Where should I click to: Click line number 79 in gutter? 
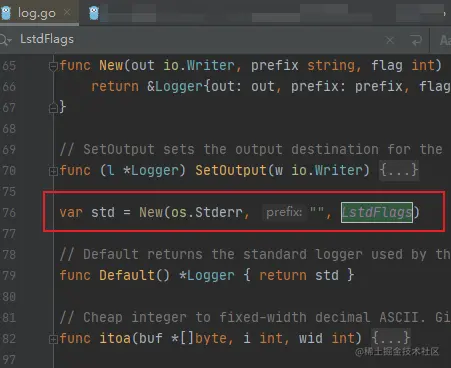tap(9, 276)
